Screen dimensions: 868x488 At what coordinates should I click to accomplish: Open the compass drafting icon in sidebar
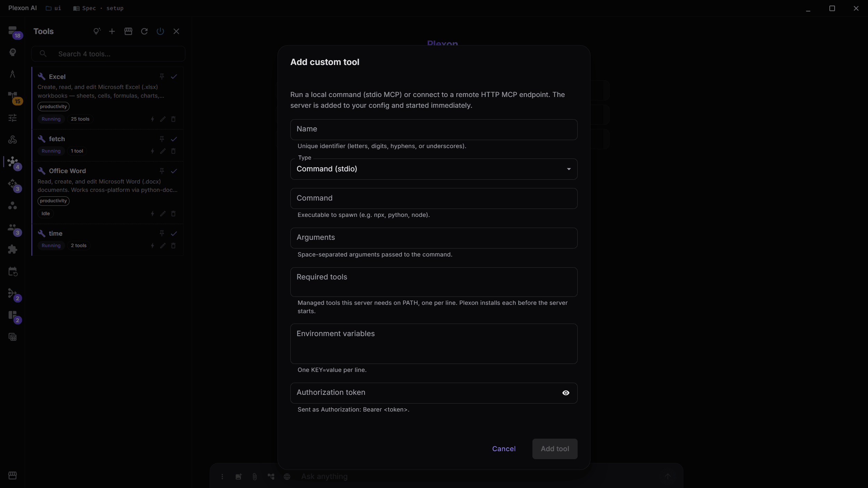pos(13,74)
